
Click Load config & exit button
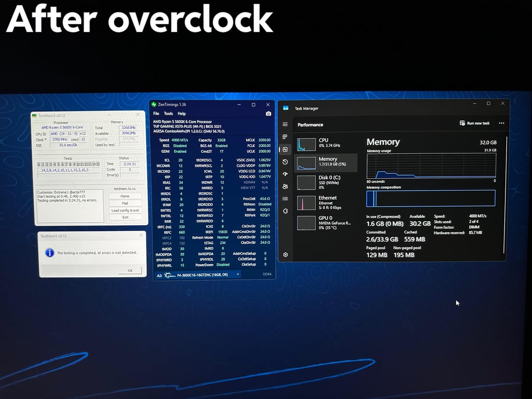pyautogui.click(x=125, y=210)
